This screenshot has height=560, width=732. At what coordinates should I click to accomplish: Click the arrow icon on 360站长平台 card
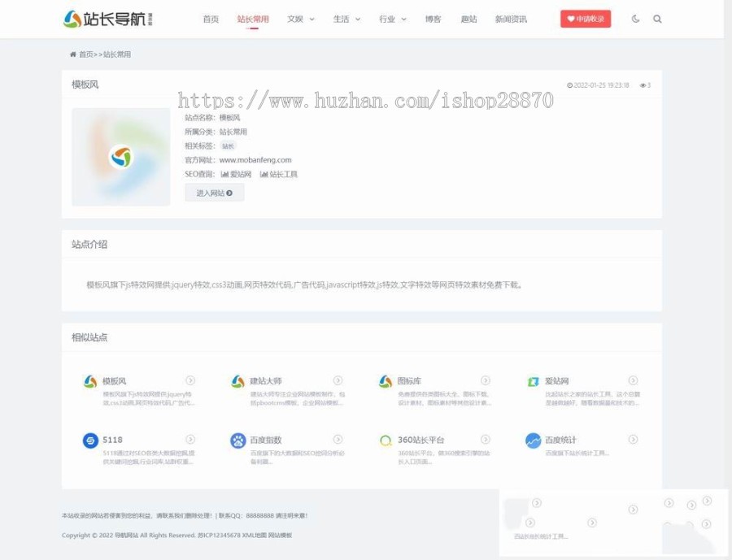click(486, 439)
